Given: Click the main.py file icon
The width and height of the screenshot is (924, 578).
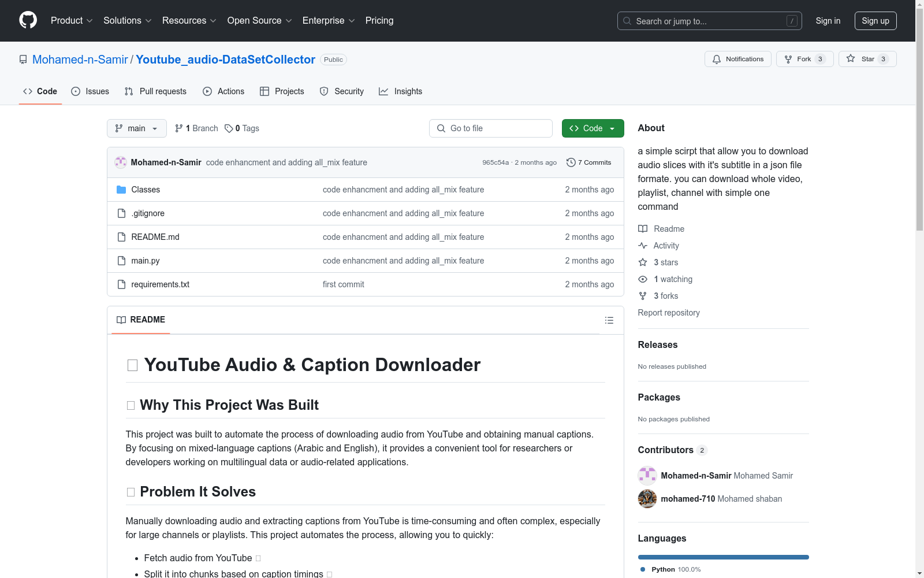Looking at the screenshot, I should tap(121, 261).
